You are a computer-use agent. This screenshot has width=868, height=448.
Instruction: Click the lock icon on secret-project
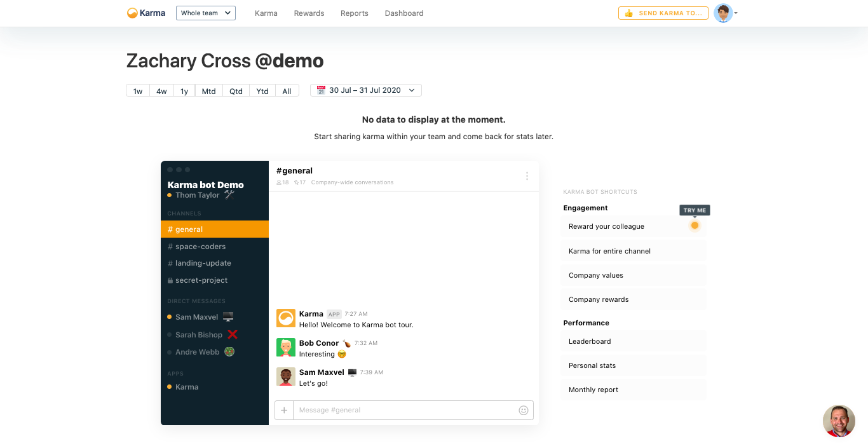point(170,280)
